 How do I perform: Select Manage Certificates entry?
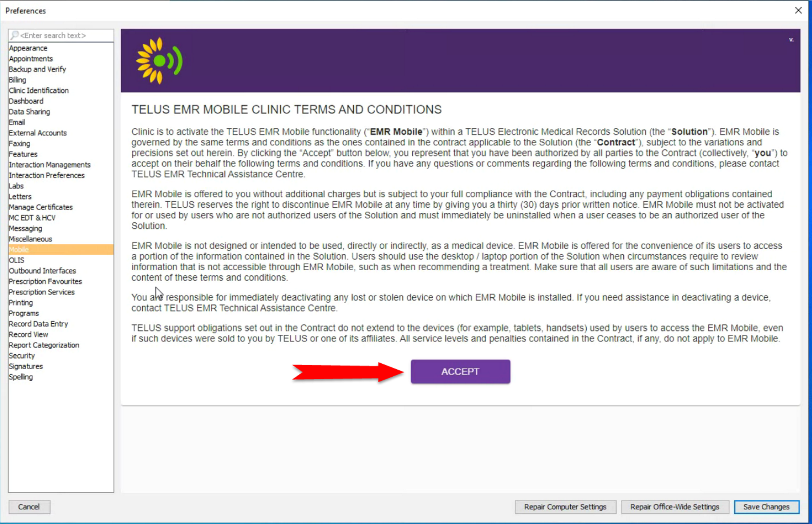click(40, 207)
